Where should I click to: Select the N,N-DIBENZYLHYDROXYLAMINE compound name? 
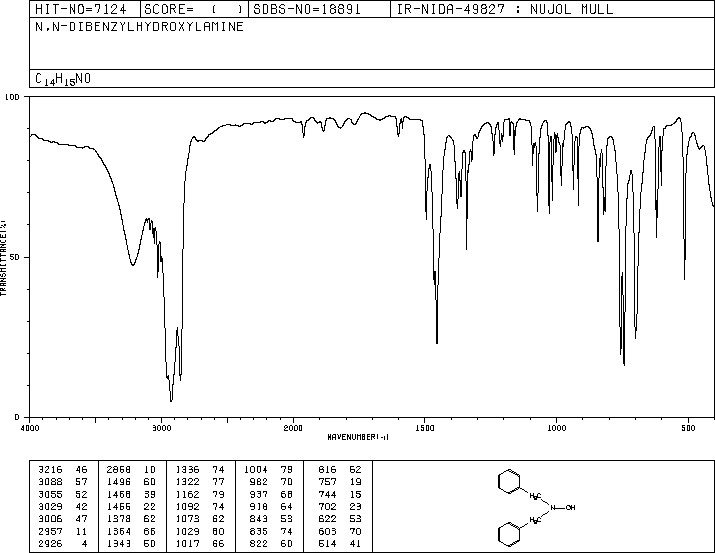(139, 27)
